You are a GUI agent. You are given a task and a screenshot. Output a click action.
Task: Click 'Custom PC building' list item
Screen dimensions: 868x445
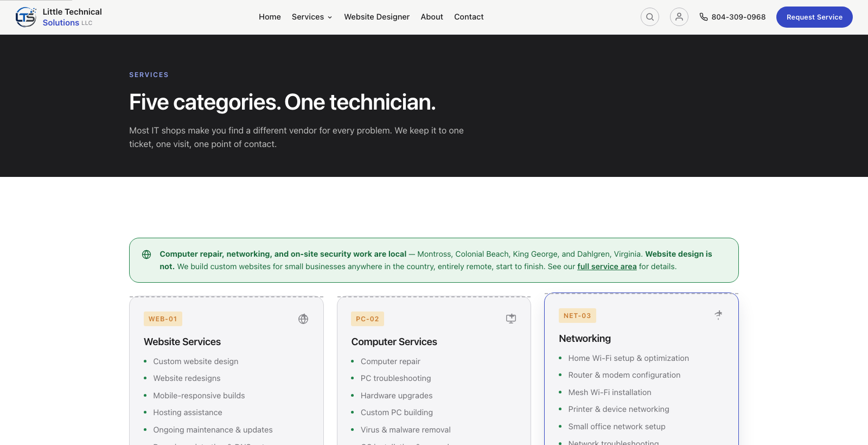pyautogui.click(x=397, y=412)
